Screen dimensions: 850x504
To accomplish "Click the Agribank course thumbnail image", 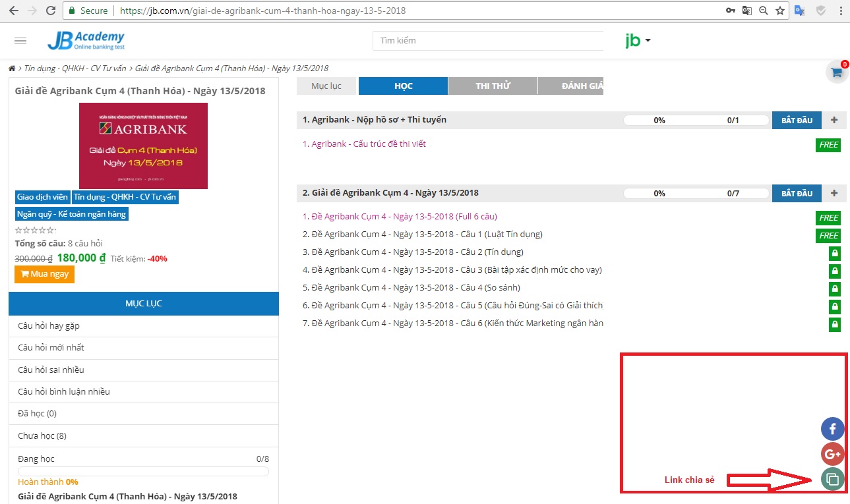I will (x=143, y=146).
